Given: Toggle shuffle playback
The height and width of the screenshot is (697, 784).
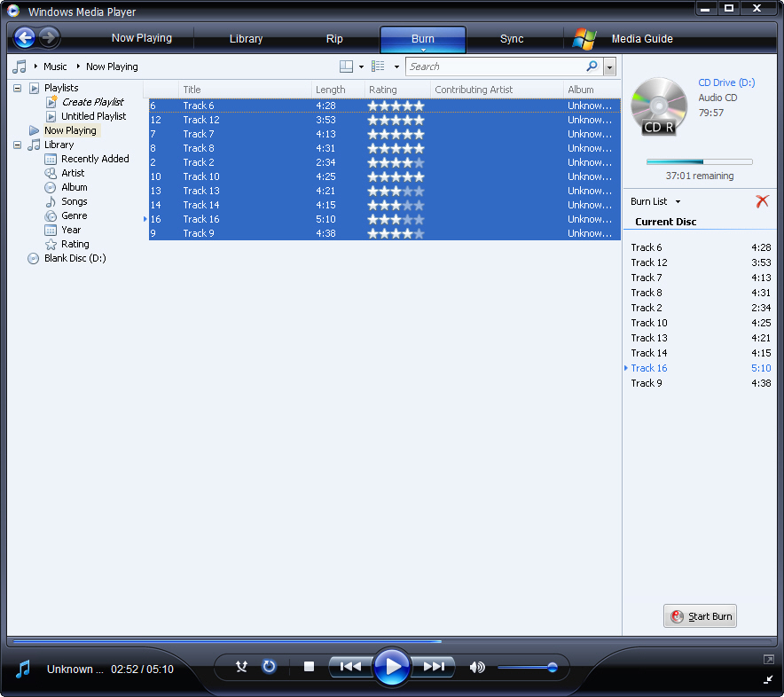Looking at the screenshot, I should point(241,667).
